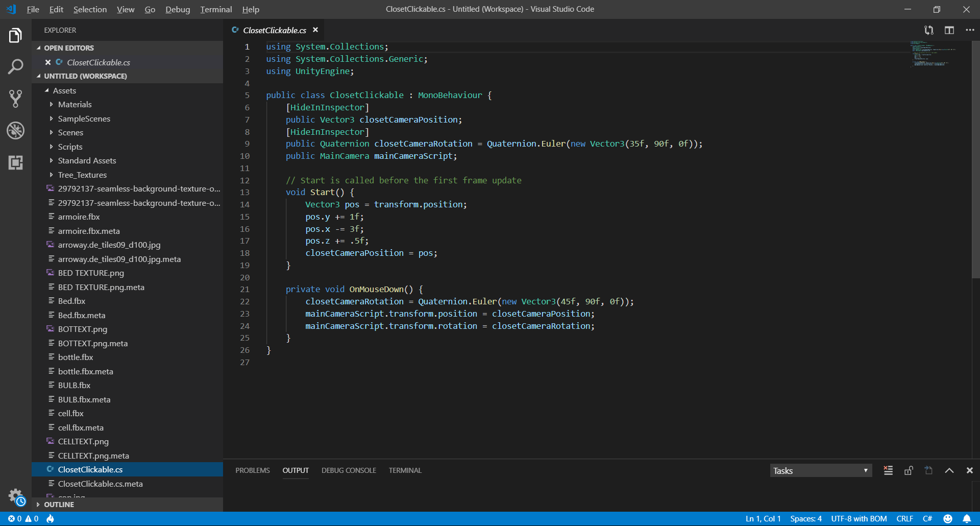
Task: Toggle the output scroll lock
Action: [x=909, y=470]
